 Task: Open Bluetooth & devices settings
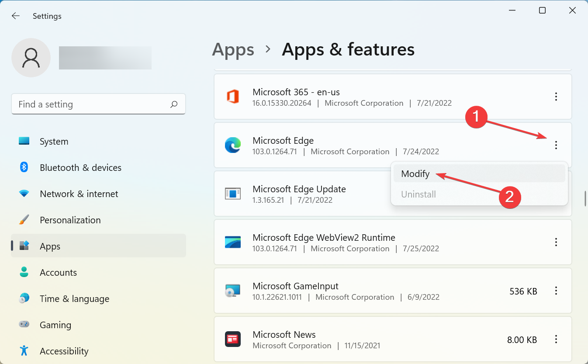(98, 168)
